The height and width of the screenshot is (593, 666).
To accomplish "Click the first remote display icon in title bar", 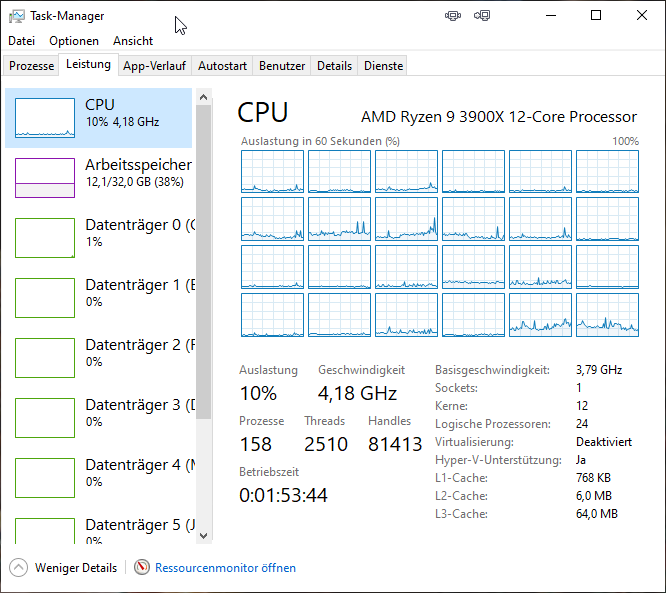I will [453, 16].
